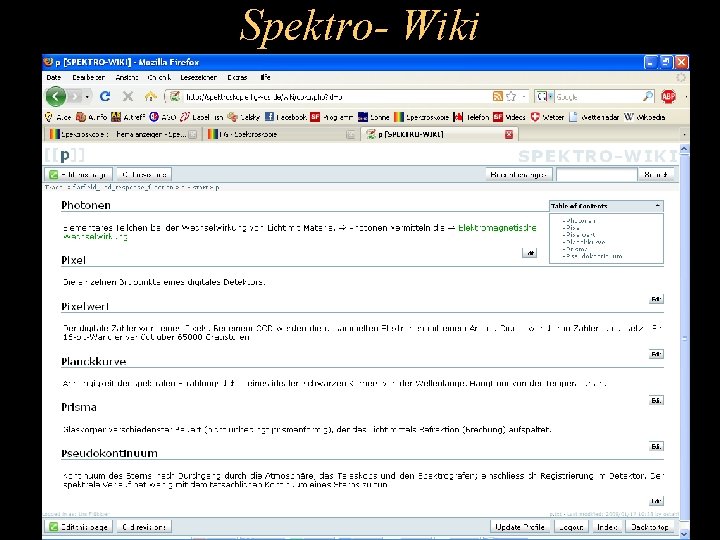Screen dimensions: 720x540
Task: Reload the page with the refresh icon
Action: click(105, 96)
